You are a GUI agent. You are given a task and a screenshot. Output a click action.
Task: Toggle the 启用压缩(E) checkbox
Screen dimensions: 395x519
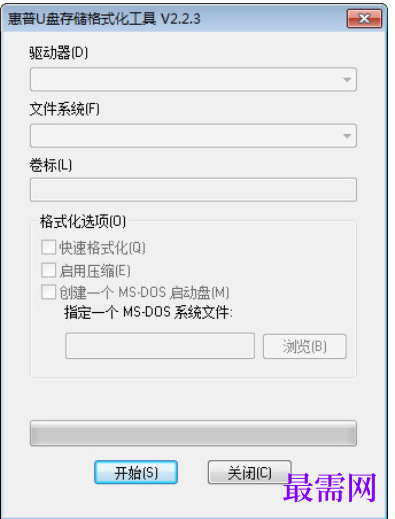(49, 270)
